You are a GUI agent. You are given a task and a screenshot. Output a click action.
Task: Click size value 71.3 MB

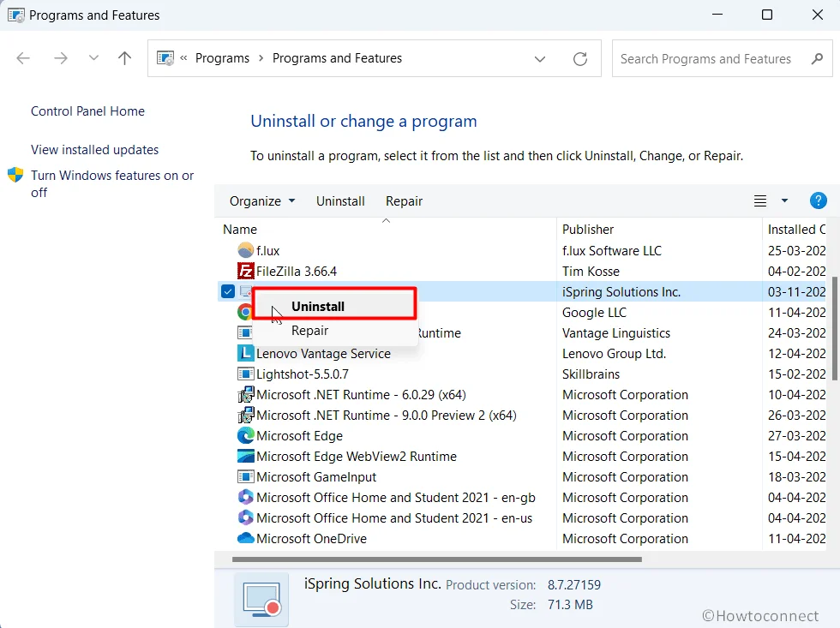[570, 605]
